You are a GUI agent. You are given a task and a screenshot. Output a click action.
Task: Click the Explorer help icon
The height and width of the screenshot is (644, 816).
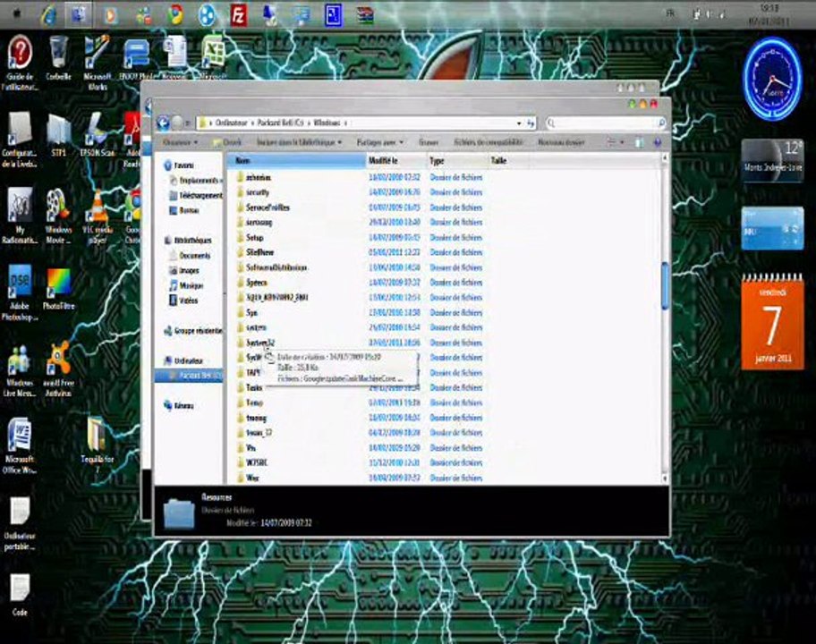[x=658, y=142]
